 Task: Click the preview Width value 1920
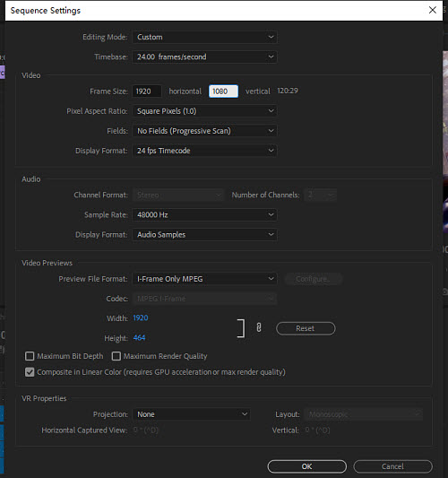tap(141, 318)
